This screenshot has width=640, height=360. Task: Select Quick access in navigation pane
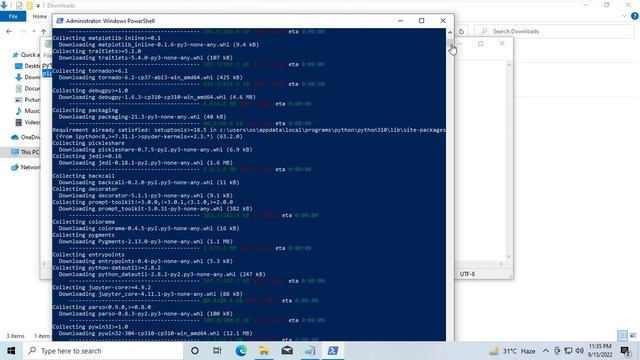[x=26, y=55]
